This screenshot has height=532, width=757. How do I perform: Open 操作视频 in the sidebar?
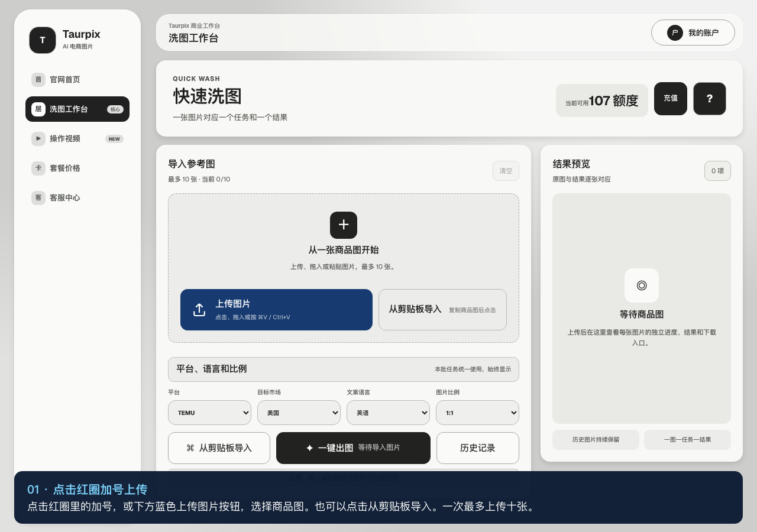tap(77, 138)
